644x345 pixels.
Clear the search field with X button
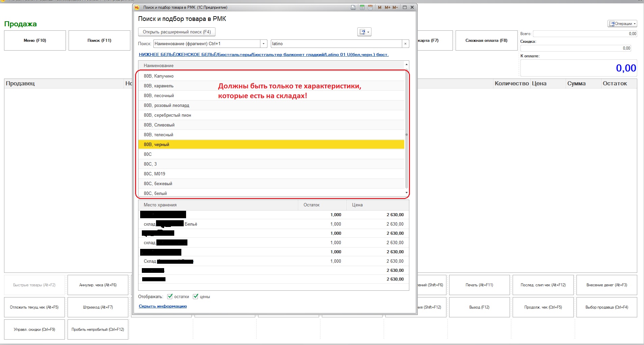(406, 44)
